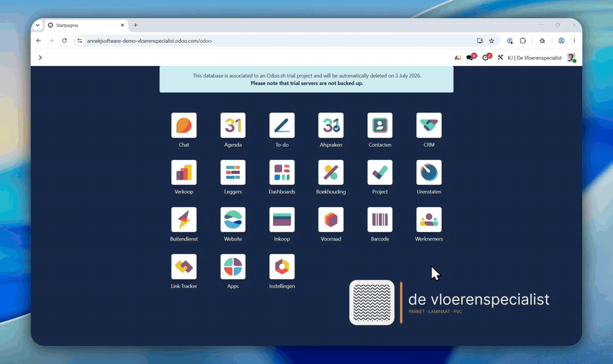This screenshot has width=613, height=364.
Task: Open the browser tab search dropdown
Action: pyautogui.click(x=38, y=25)
